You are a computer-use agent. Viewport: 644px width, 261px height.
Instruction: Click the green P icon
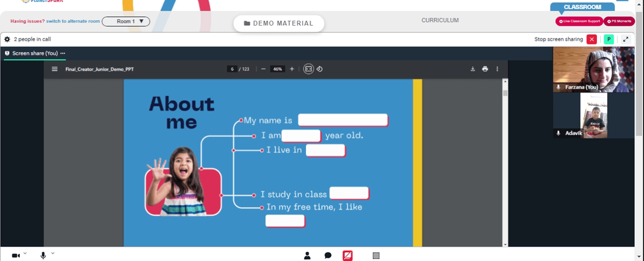[609, 39]
